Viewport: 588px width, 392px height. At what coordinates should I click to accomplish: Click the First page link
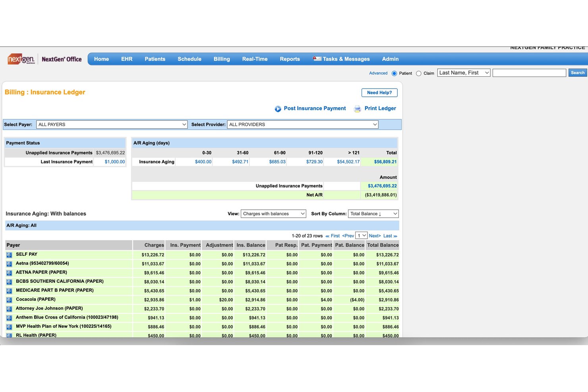tap(333, 236)
